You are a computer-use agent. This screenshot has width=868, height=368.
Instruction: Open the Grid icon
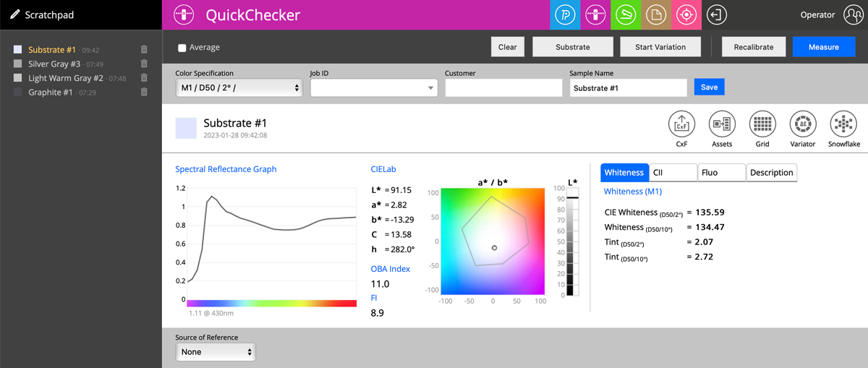tap(762, 124)
